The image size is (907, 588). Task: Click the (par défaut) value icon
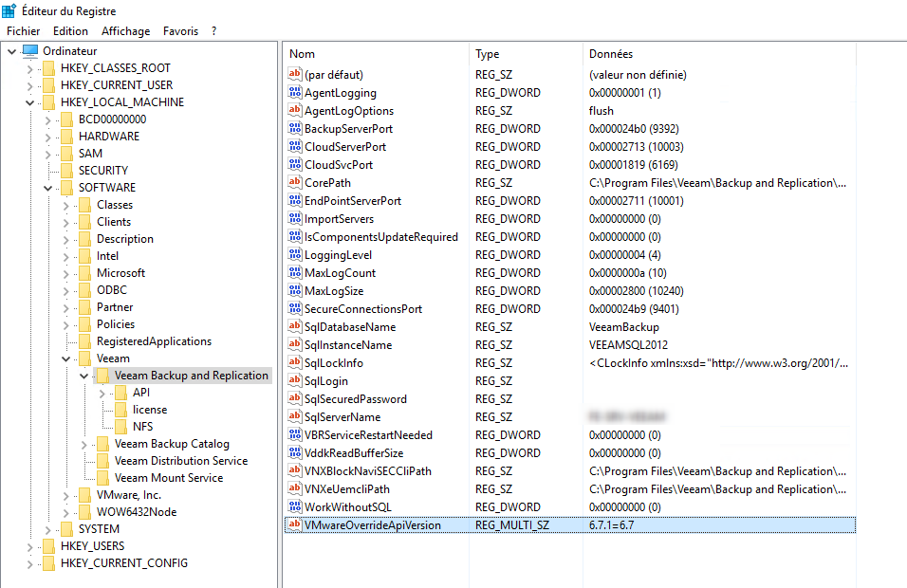click(x=295, y=75)
